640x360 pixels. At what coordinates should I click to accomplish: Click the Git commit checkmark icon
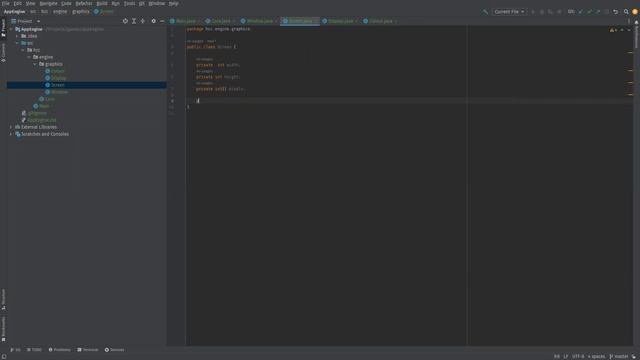click(589, 12)
